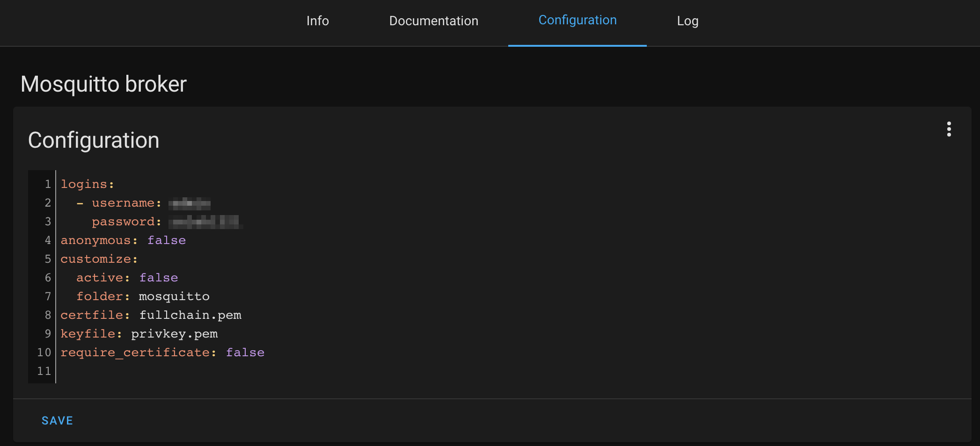Image resolution: width=980 pixels, height=446 pixels.
Task: View the Log tab
Action: click(x=687, y=21)
